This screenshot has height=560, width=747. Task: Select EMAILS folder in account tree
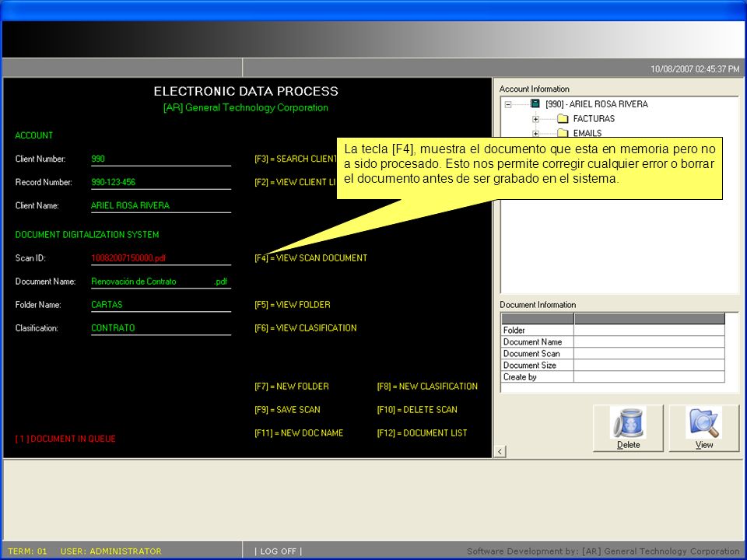click(587, 133)
